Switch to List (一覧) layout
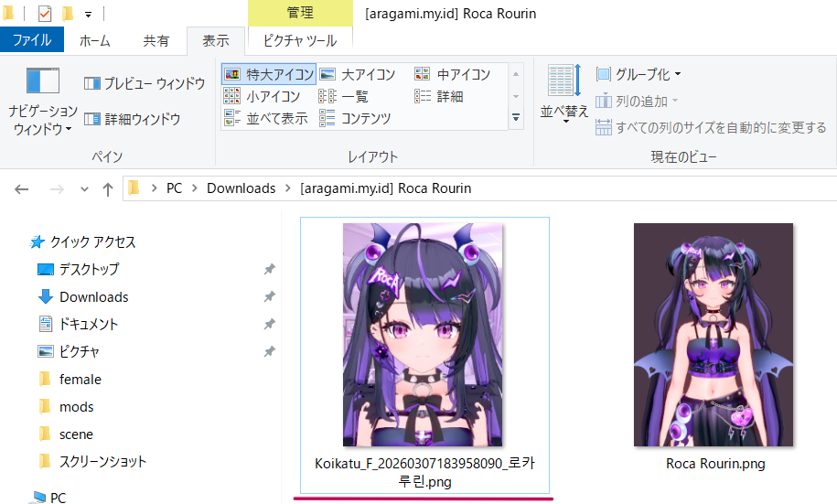Image resolution: width=837 pixels, height=504 pixels. click(344, 96)
